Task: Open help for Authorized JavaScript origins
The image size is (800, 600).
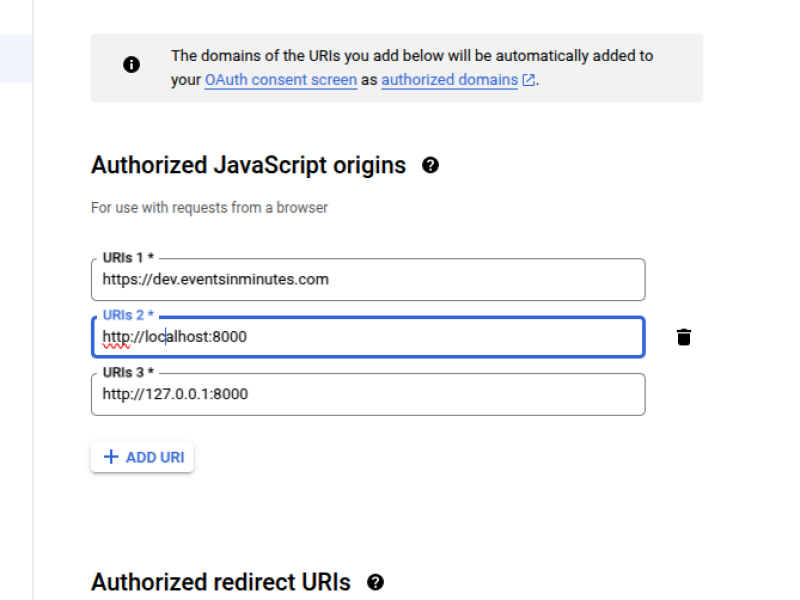Action: pyautogui.click(x=430, y=165)
